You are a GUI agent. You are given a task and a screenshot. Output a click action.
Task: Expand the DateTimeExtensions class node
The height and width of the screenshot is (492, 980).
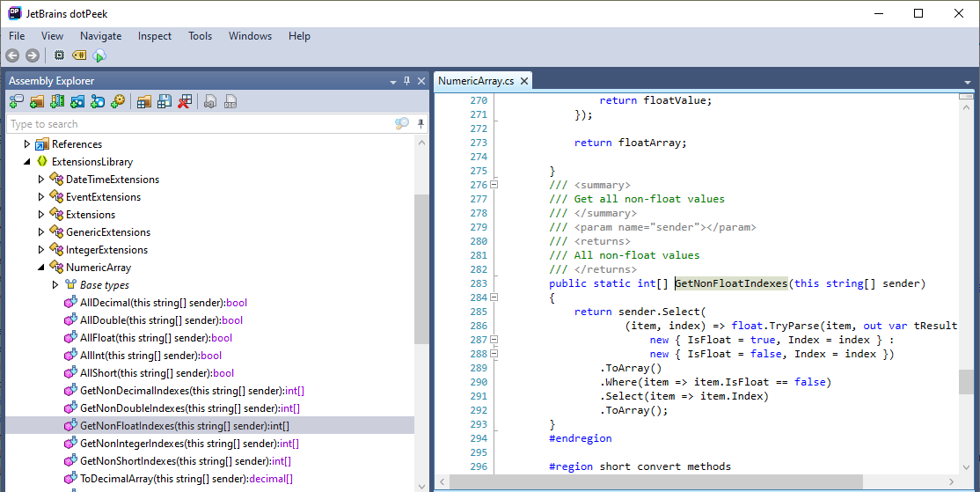tap(41, 179)
